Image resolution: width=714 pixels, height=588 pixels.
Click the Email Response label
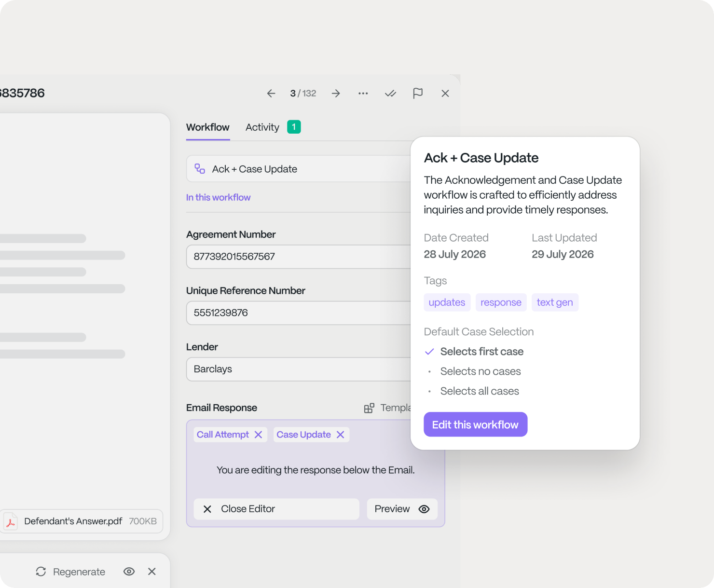coord(222,408)
